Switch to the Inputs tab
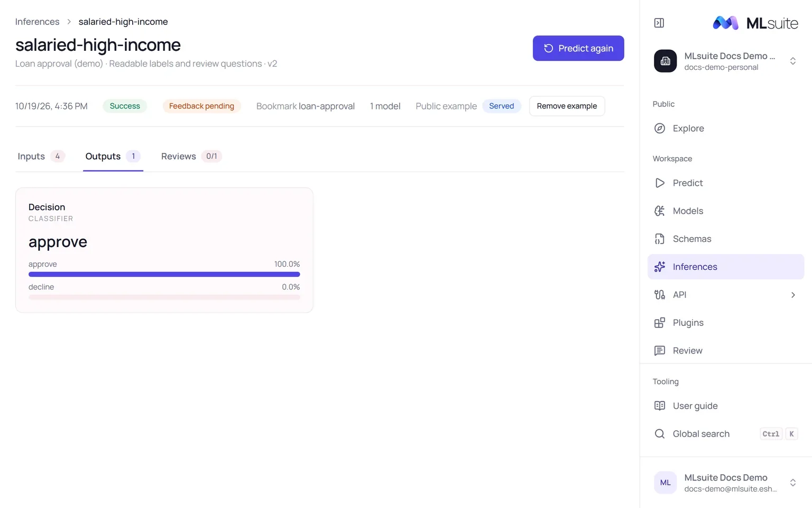Viewport: 812px width, 508px height. 41,156
